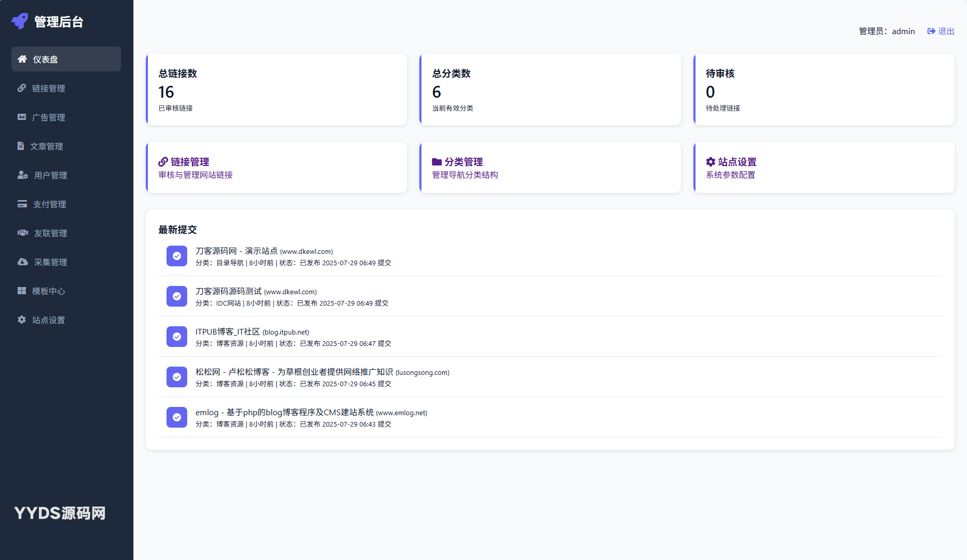This screenshot has width=967, height=560.
Task: Open the 分类管理 quick link card
Action: (550, 168)
